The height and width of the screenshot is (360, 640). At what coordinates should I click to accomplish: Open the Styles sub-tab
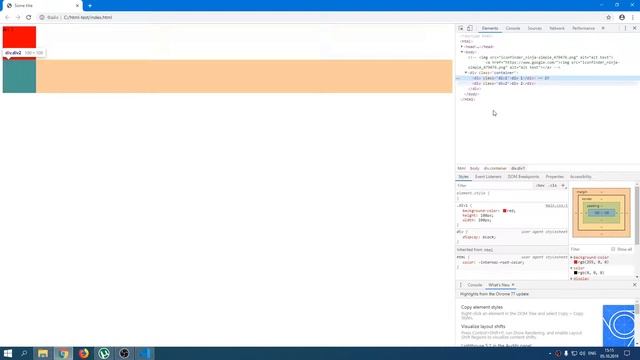pos(463,177)
